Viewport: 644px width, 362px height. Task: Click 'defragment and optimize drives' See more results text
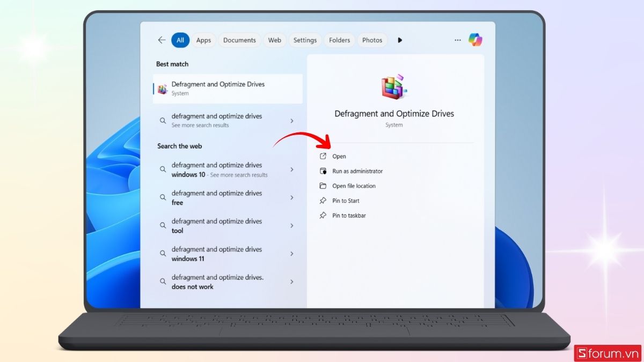(x=217, y=121)
